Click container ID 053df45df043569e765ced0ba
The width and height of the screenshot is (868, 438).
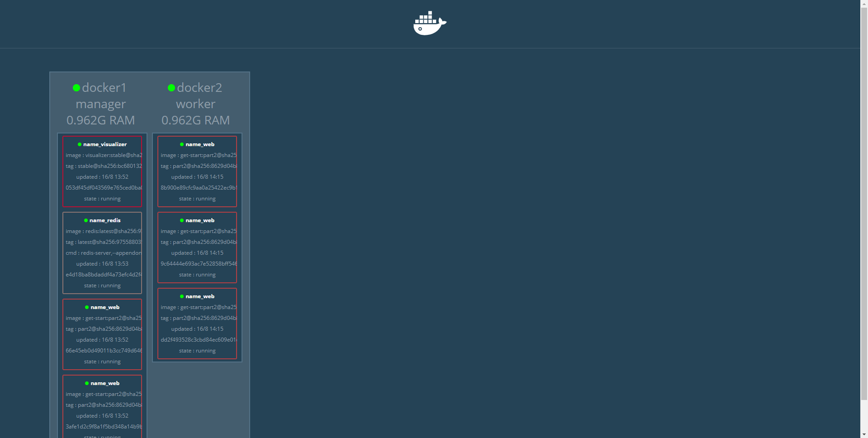[104, 188]
